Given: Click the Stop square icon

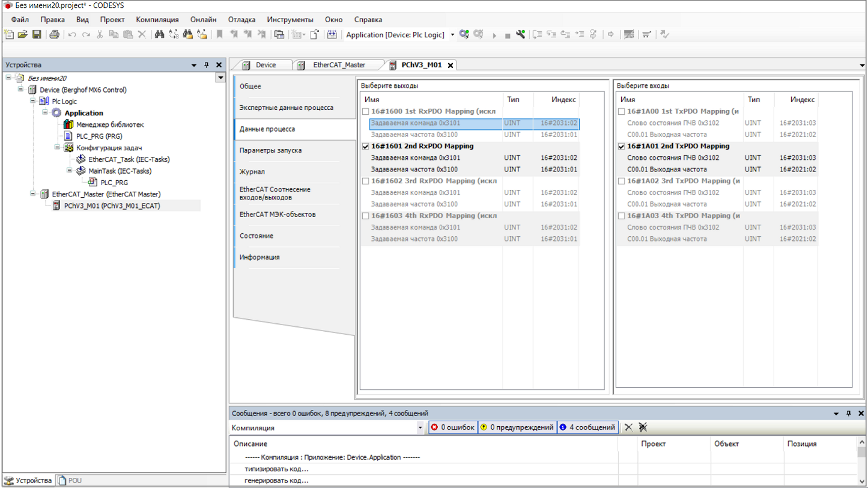Looking at the screenshot, I should pyautogui.click(x=507, y=35).
